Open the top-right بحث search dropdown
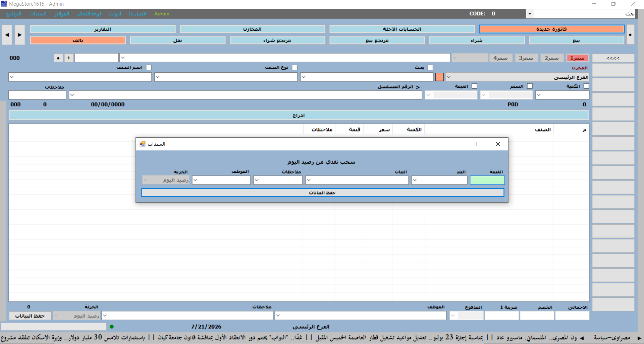 click(530, 14)
